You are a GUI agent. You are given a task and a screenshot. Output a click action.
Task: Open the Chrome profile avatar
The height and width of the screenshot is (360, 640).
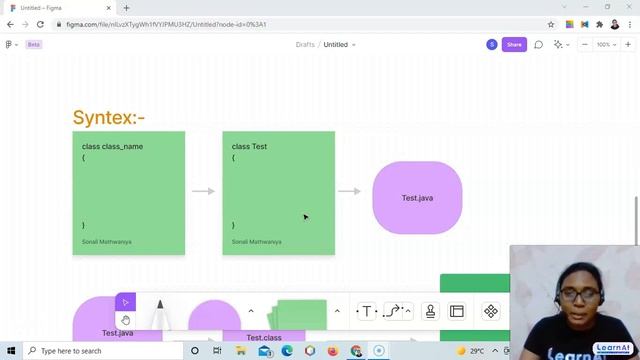click(x=615, y=24)
